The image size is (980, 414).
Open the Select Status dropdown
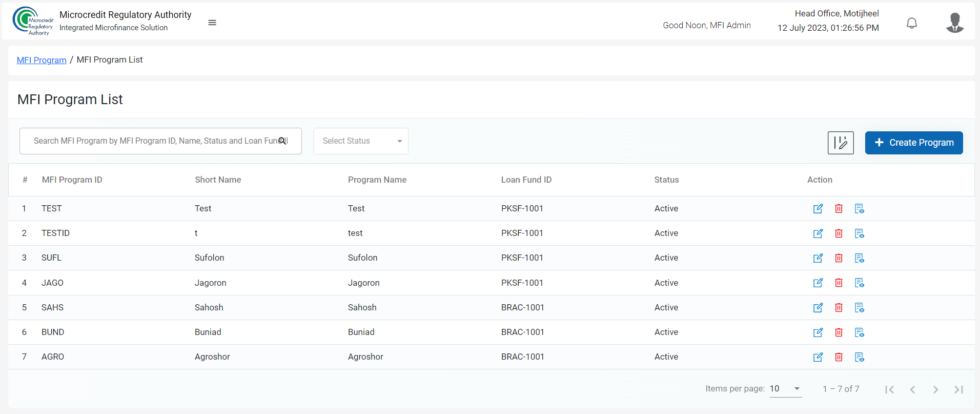[x=361, y=141]
